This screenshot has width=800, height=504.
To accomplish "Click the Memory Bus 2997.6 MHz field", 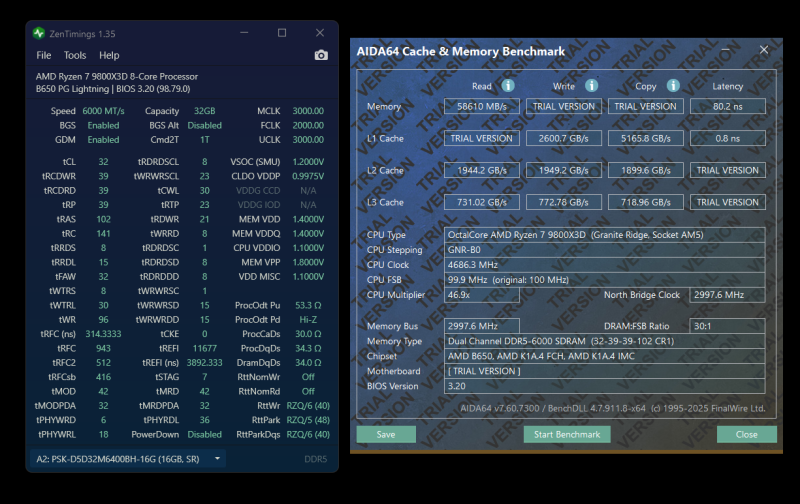I will click(x=482, y=326).
